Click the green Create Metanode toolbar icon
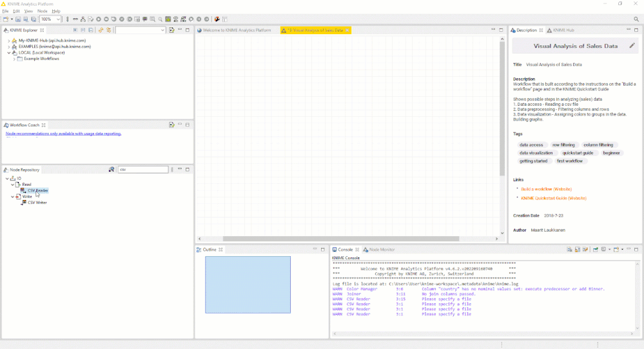 coord(168,19)
